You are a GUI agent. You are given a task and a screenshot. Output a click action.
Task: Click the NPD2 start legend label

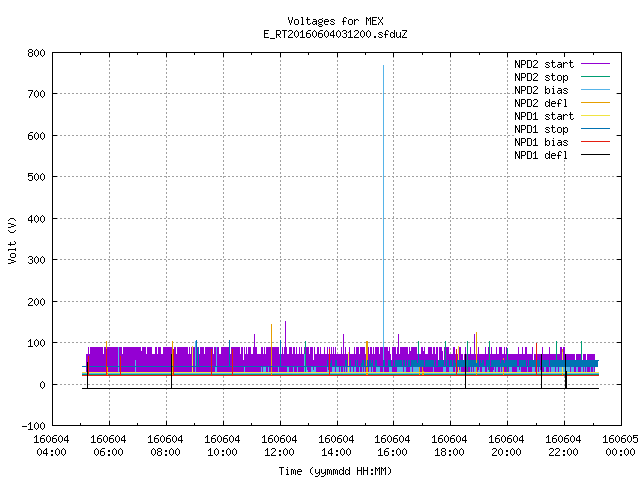point(544,64)
